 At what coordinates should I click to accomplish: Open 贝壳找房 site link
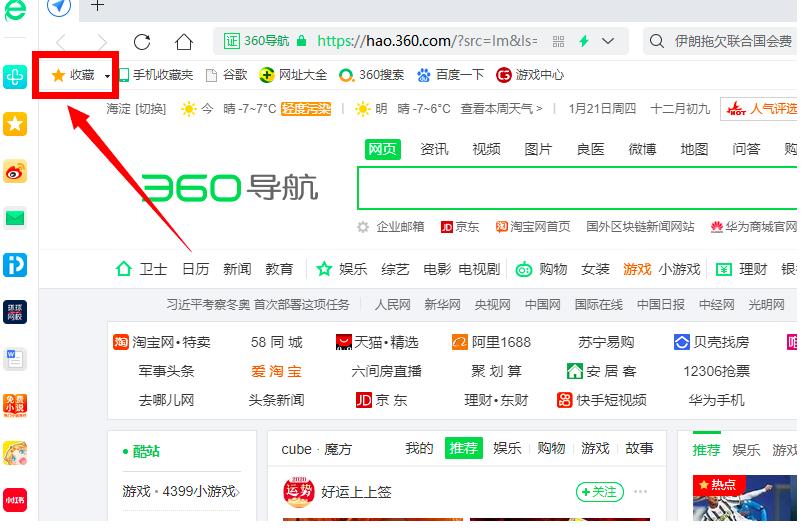pyautogui.click(x=711, y=342)
